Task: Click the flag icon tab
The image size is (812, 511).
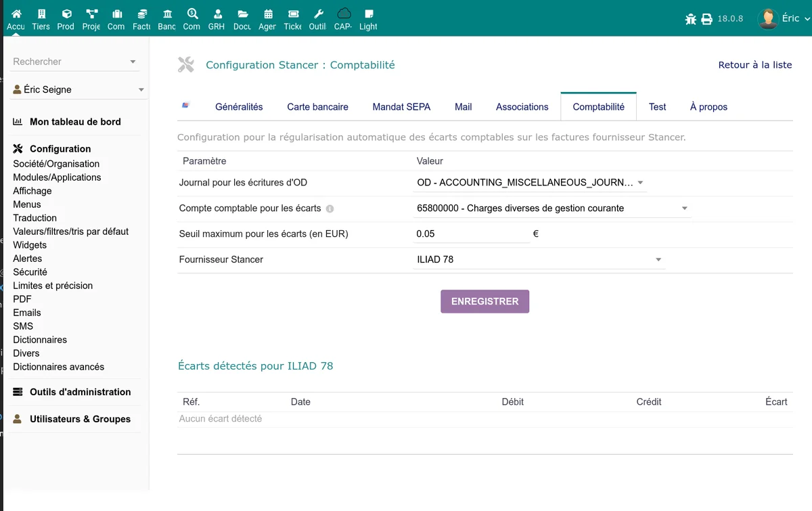Action: click(186, 106)
